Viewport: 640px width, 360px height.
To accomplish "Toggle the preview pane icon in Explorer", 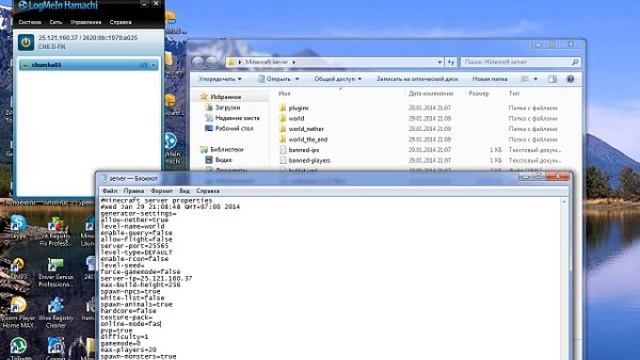I will (x=552, y=79).
